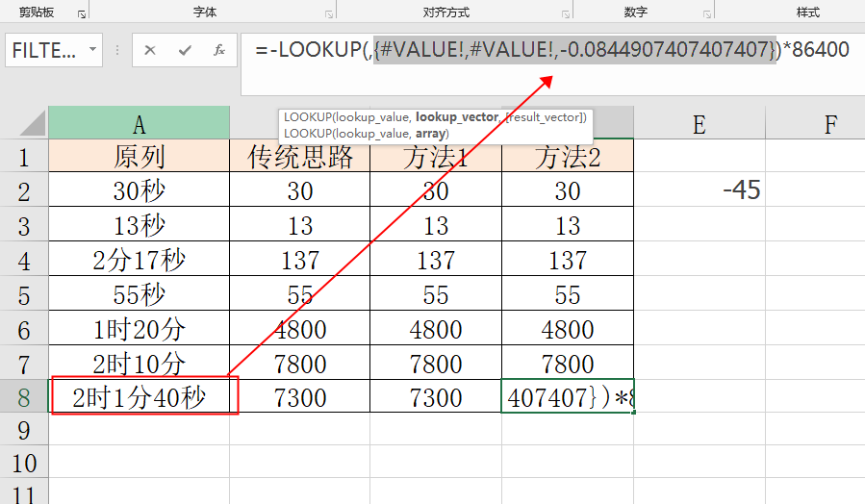The height and width of the screenshot is (504, 865).
Task: Select cell containing 55秒
Action: [x=139, y=294]
